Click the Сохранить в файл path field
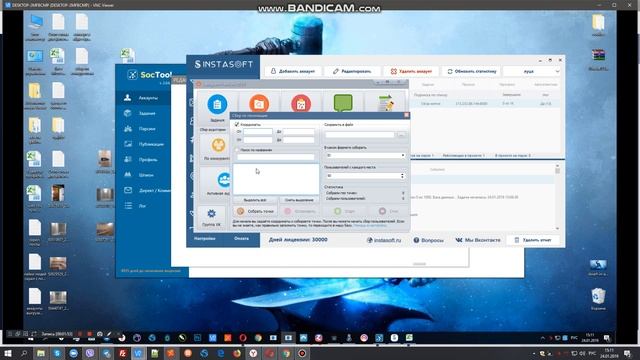The width and height of the screenshot is (640, 360). pyautogui.click(x=360, y=135)
